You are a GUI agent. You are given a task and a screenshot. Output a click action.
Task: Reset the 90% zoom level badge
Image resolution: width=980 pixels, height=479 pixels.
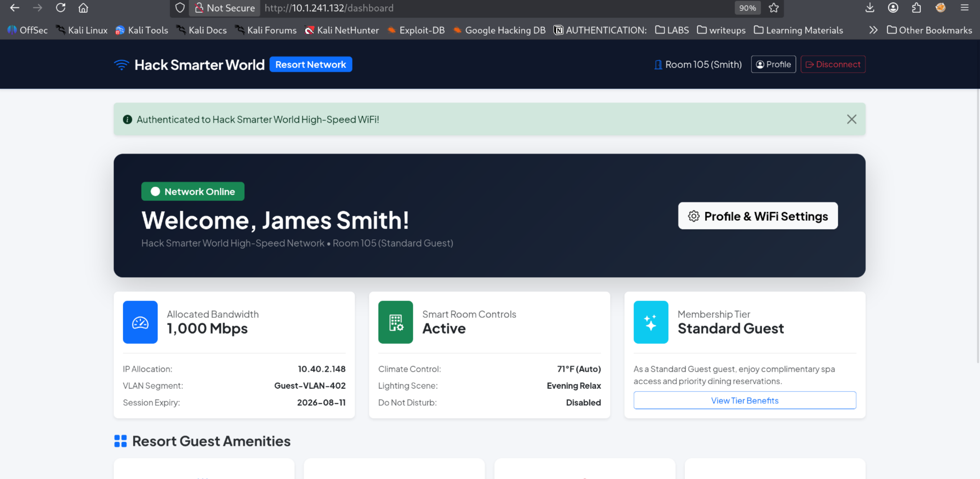[x=747, y=8]
